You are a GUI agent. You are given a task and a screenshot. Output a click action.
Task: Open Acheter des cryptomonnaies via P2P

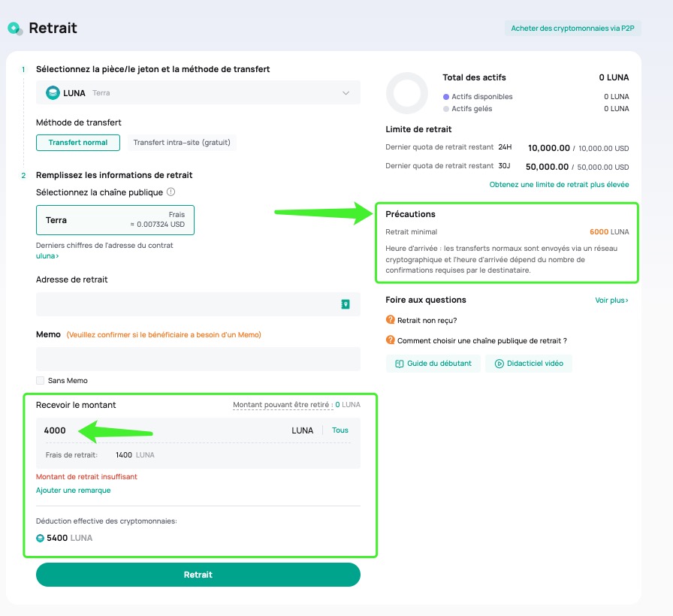(572, 29)
